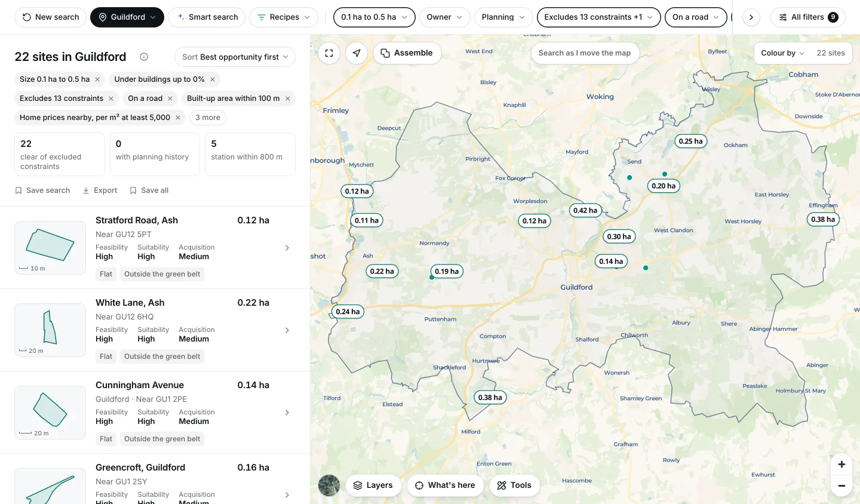Select the 0.42 ha map marker
860x504 pixels.
(585, 210)
